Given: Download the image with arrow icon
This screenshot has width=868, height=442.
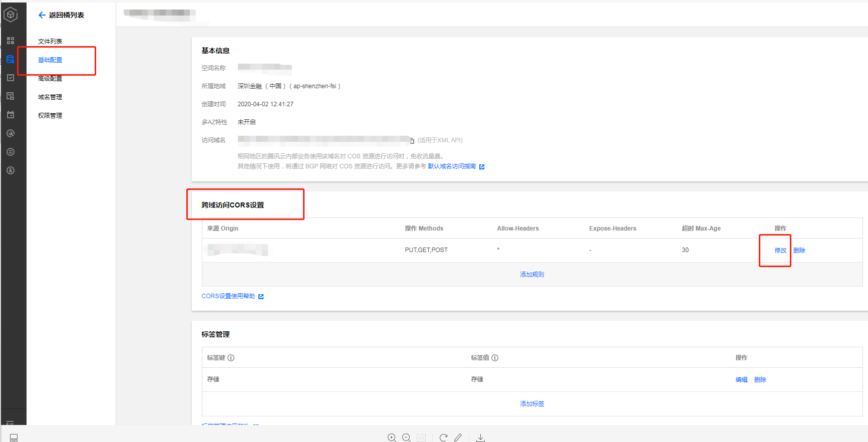Looking at the screenshot, I should (x=480, y=437).
